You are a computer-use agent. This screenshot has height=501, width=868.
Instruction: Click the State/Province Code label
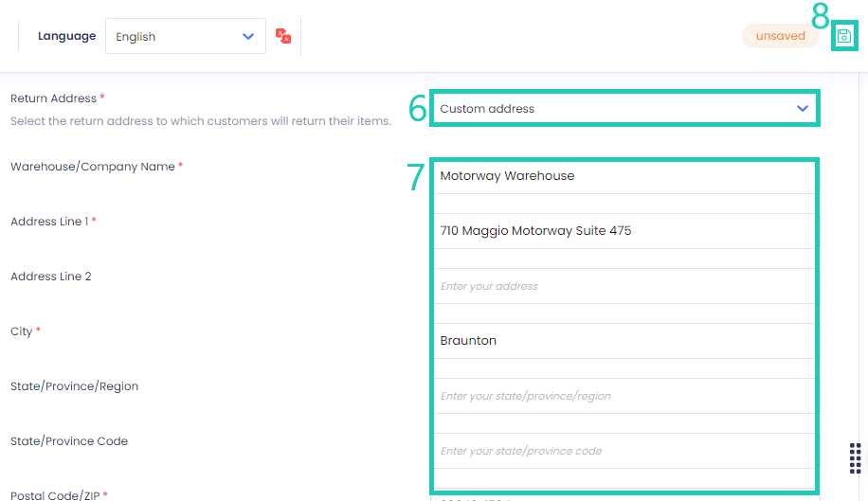click(x=69, y=441)
